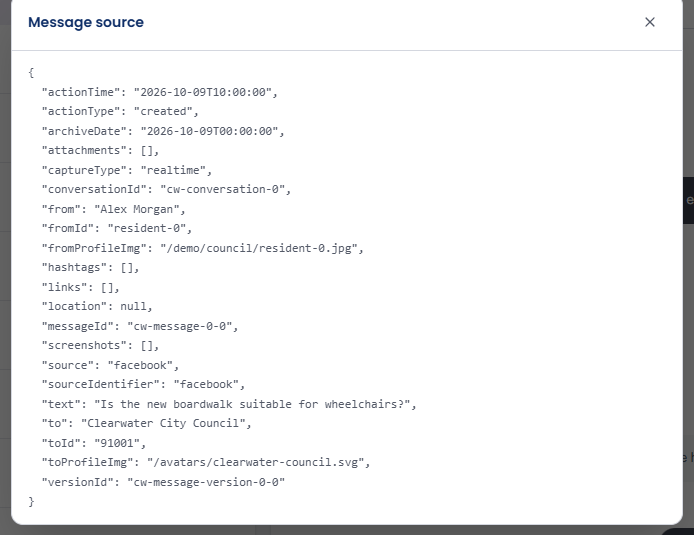Click the "fromId": "resident-0" line
The image size is (694, 535).
point(117,228)
